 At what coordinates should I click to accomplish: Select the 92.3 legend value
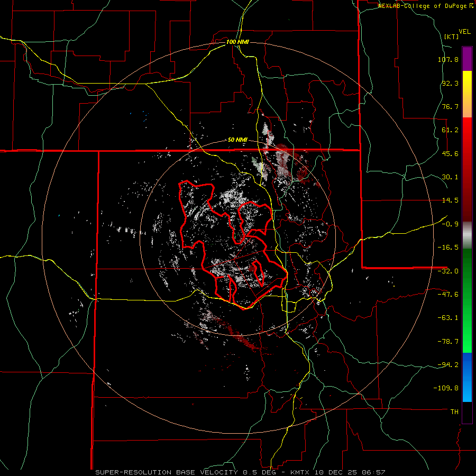click(x=450, y=83)
